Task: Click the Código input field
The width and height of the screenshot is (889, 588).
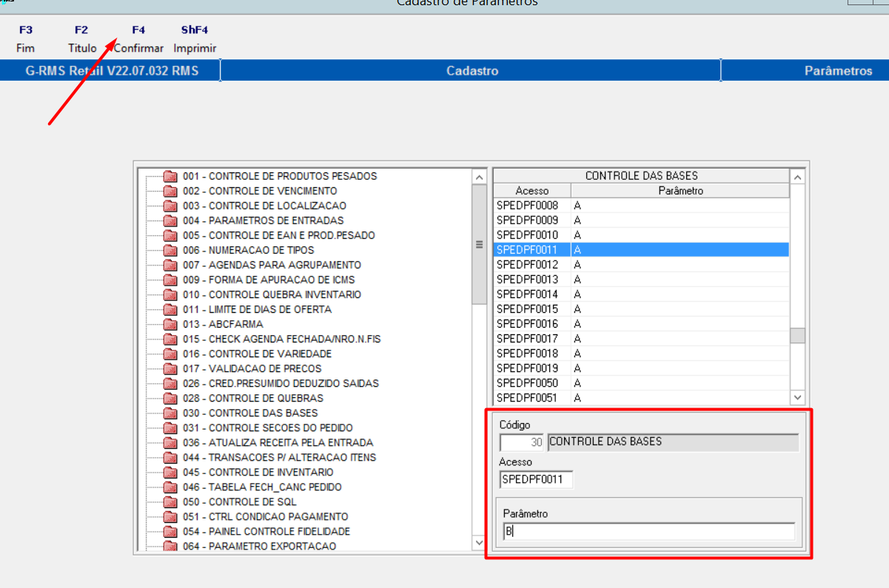Action: pyautogui.click(x=522, y=442)
